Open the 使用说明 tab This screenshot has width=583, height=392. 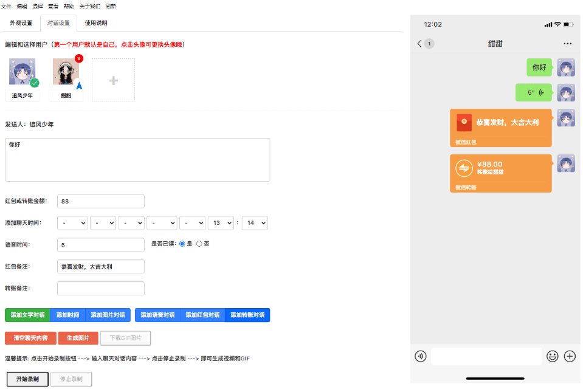click(96, 23)
